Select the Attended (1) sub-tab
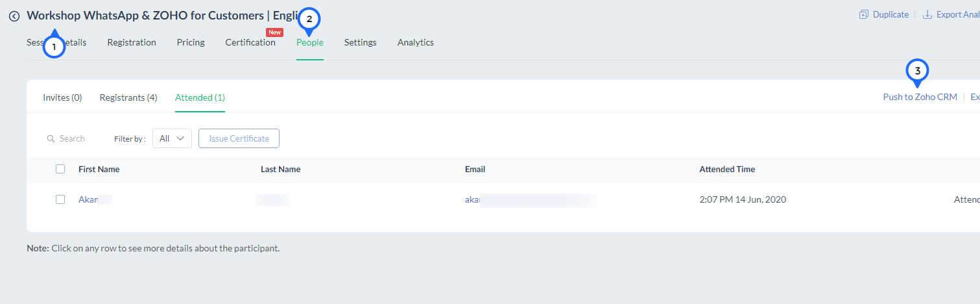The width and height of the screenshot is (980, 304). coord(200,97)
